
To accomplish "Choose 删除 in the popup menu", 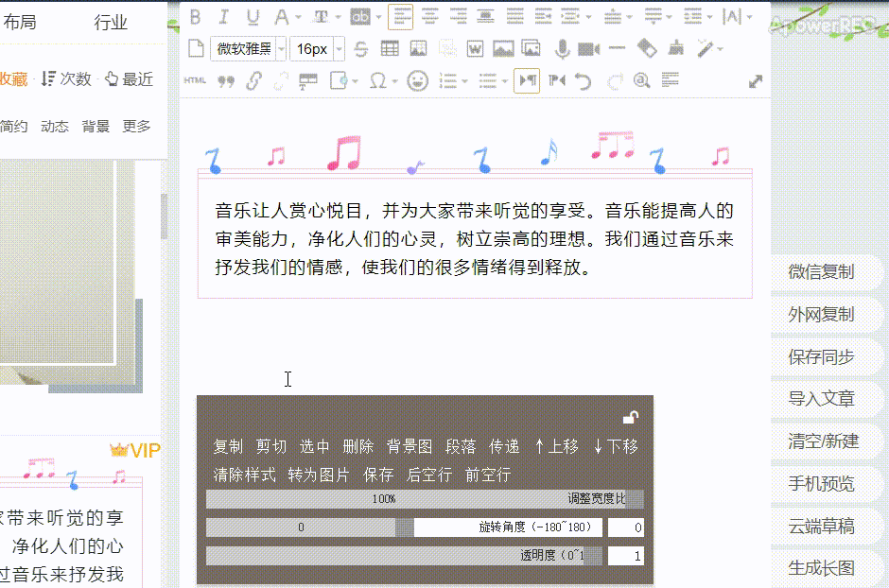I will click(x=358, y=446).
